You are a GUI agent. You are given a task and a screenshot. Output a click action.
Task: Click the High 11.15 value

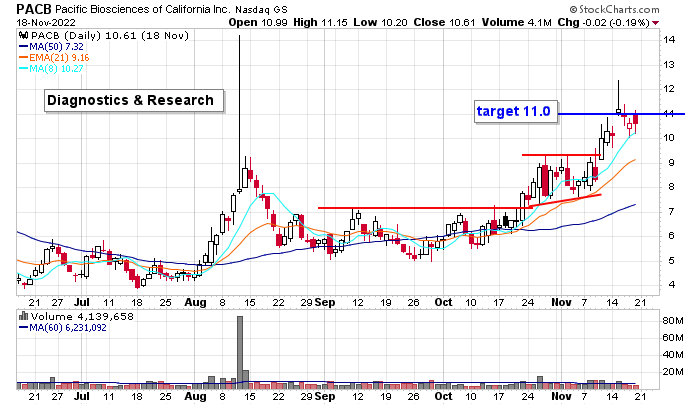click(x=320, y=22)
